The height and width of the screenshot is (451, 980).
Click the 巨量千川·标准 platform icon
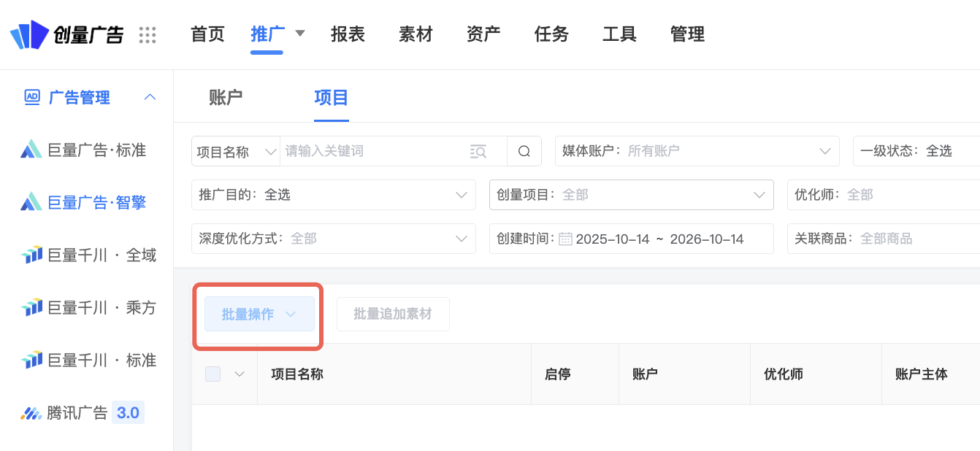[31, 361]
